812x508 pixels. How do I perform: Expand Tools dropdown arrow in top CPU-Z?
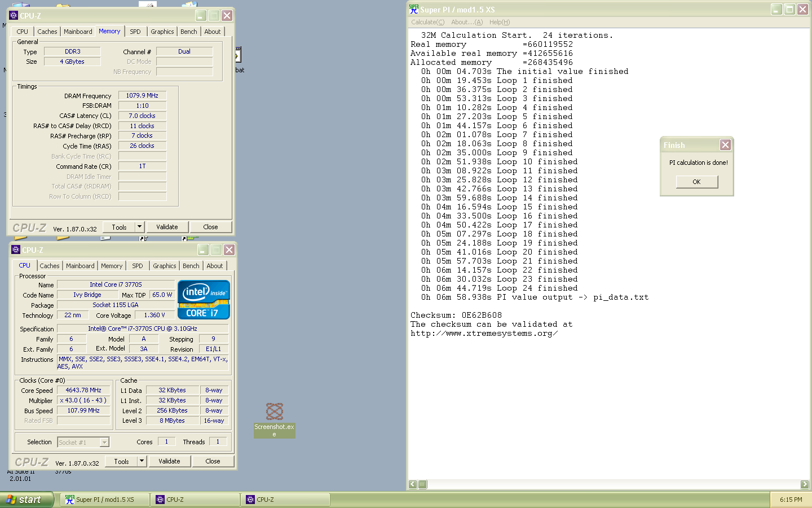[140, 227]
